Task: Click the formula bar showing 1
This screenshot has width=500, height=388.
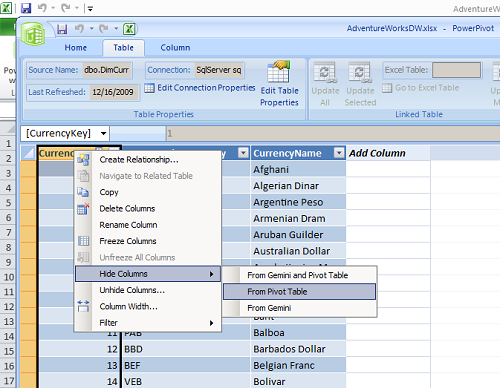Action: [x=333, y=133]
